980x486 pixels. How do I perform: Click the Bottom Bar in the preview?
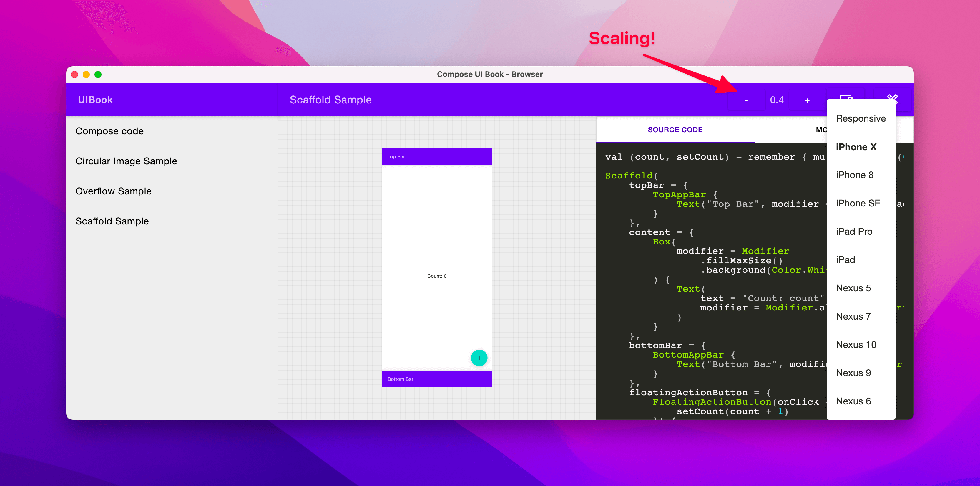pos(437,379)
